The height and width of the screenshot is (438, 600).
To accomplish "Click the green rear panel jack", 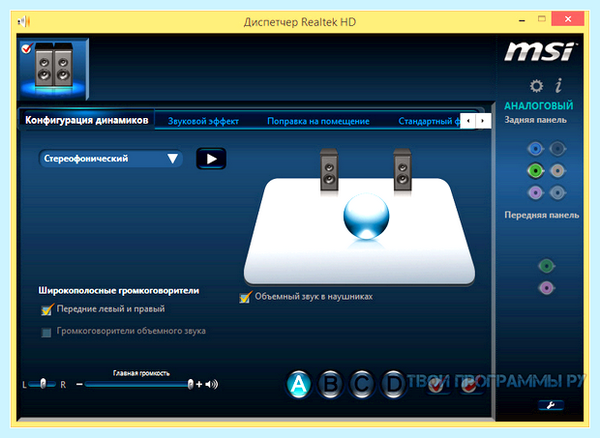I will coord(536,171).
